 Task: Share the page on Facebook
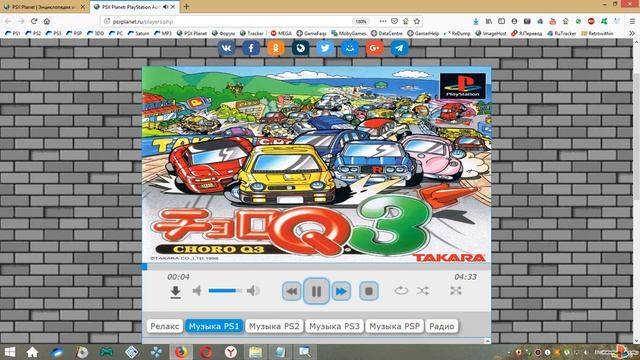point(251,48)
